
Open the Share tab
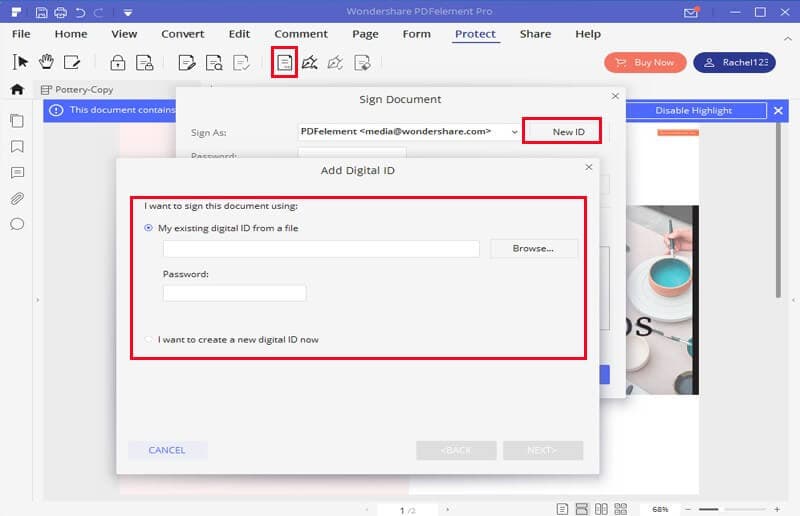click(535, 34)
